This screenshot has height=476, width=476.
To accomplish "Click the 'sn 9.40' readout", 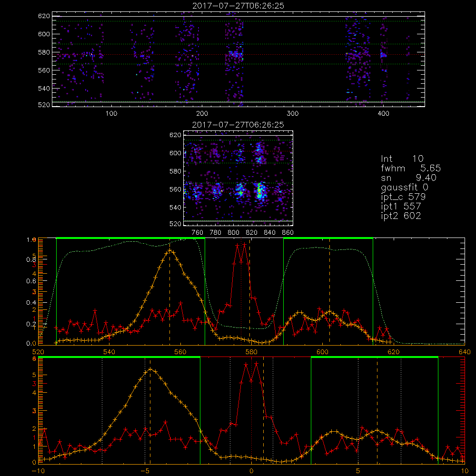I will pos(408,178).
